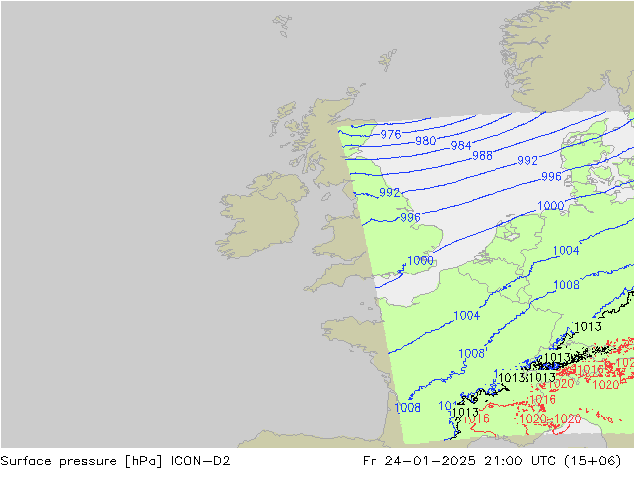Click the "Fr 24-01-2025 21:00 UTC (15+06)" timestamp
Image resolution: width=634 pixels, height=490 pixels.
point(492,461)
